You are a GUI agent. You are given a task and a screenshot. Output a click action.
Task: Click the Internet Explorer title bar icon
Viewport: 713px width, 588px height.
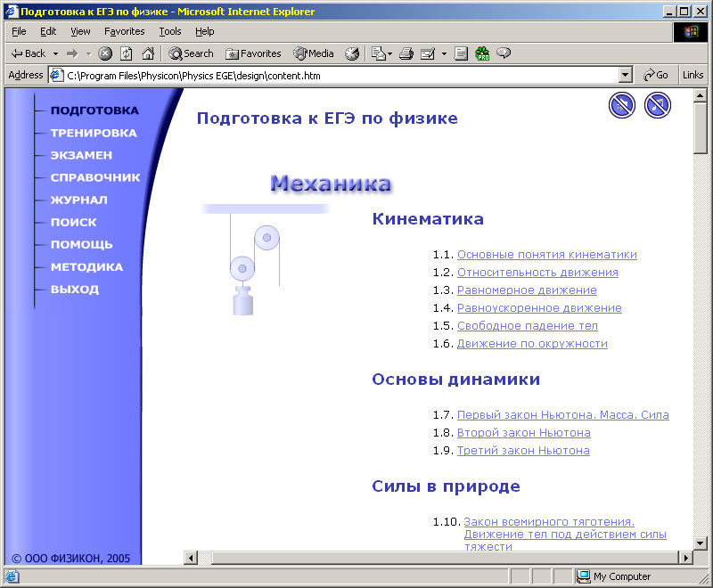(12, 11)
